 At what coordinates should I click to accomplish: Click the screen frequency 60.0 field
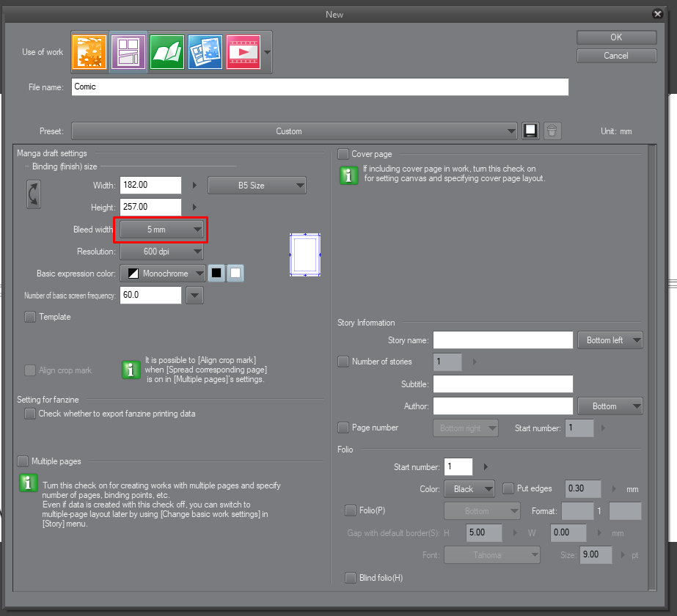(x=150, y=296)
